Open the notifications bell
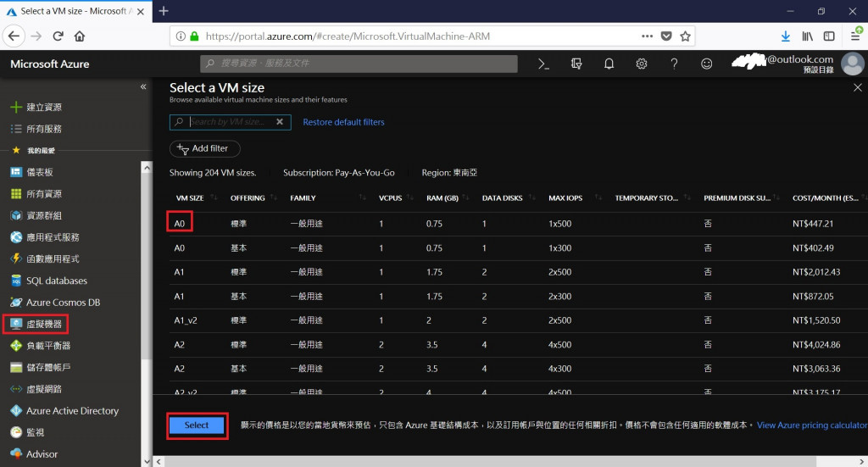The width and height of the screenshot is (868, 467). click(x=609, y=64)
